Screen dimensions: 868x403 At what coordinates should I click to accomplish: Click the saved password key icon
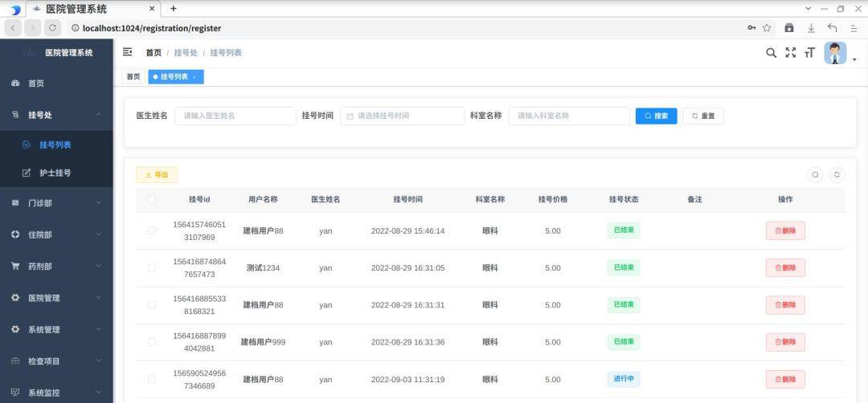[751, 27]
